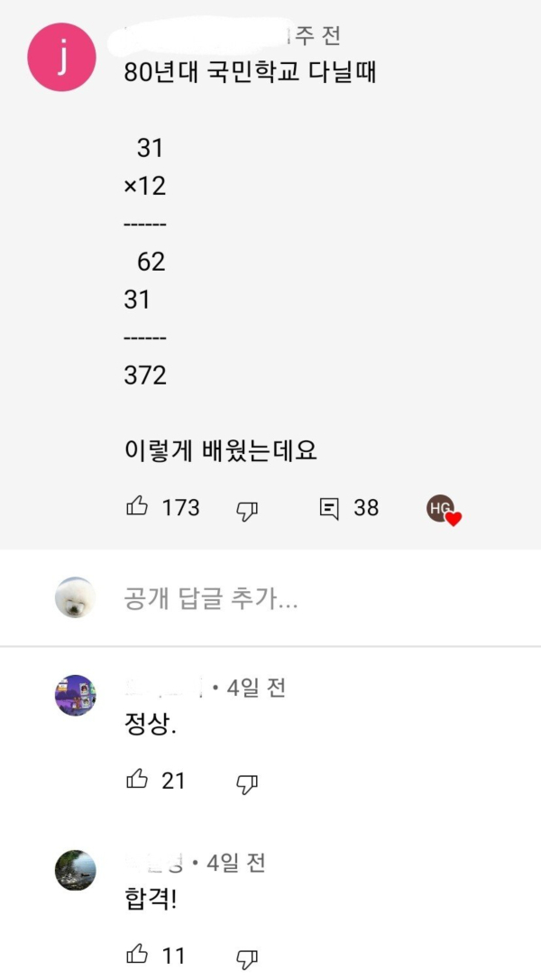This screenshot has width=541, height=980.
Task: Open landscape avatar of 합격! commenter
Action: (x=75, y=870)
